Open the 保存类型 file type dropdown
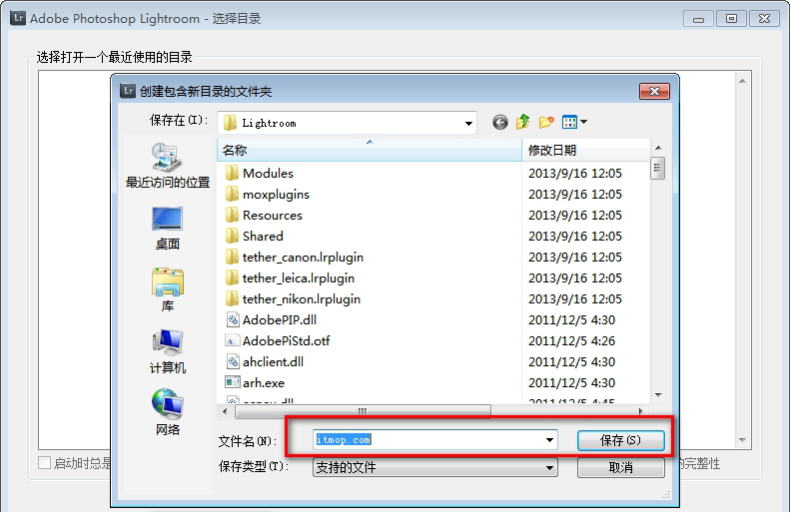790x532 pixels. click(x=434, y=467)
